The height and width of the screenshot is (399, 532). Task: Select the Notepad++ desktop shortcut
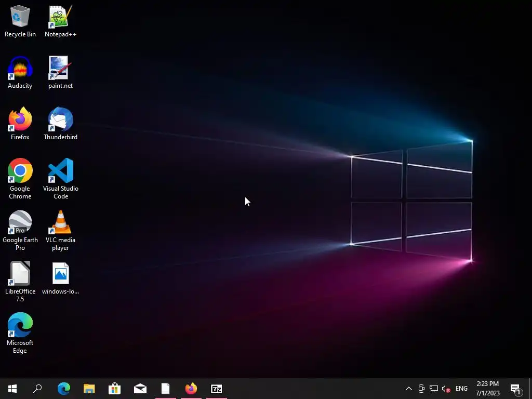(60, 21)
